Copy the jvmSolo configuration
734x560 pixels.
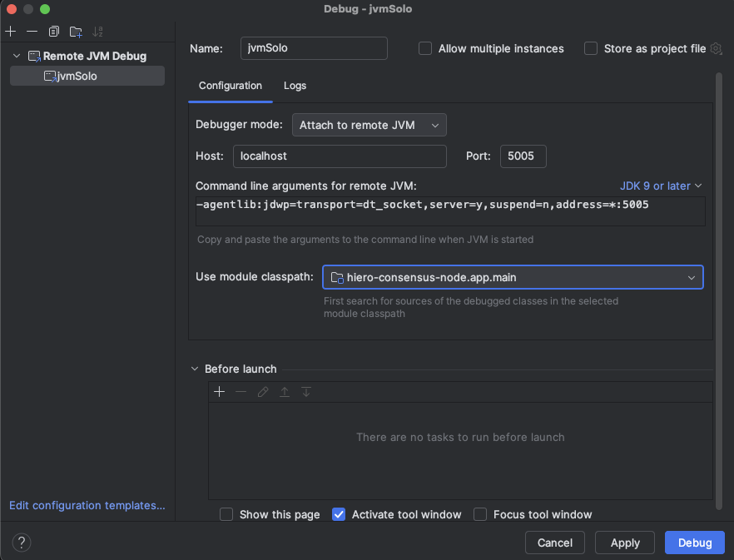(x=53, y=31)
